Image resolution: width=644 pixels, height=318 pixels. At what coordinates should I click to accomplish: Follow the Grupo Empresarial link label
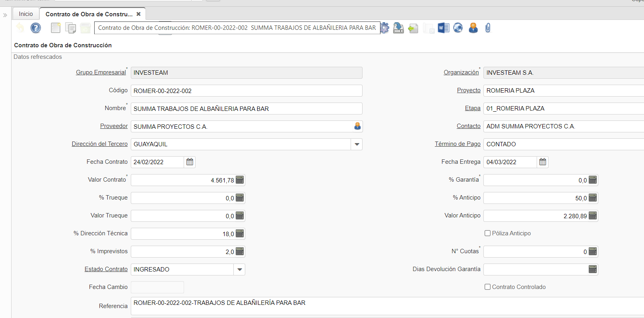tap(101, 72)
